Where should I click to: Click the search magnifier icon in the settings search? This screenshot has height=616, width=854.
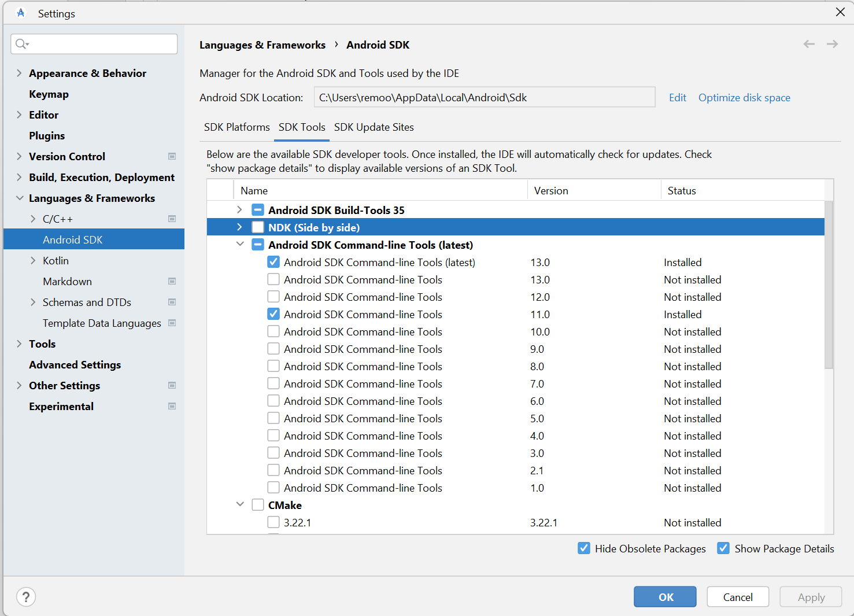click(x=22, y=44)
